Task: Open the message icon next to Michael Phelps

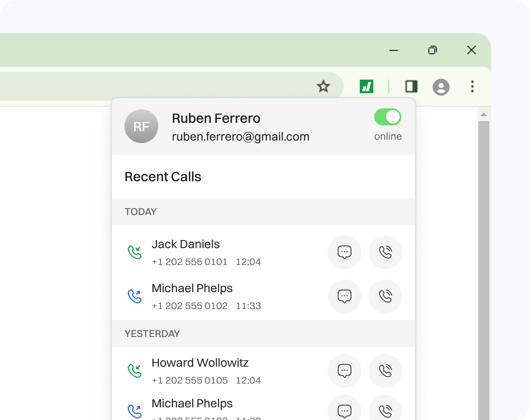Action: pyautogui.click(x=344, y=296)
